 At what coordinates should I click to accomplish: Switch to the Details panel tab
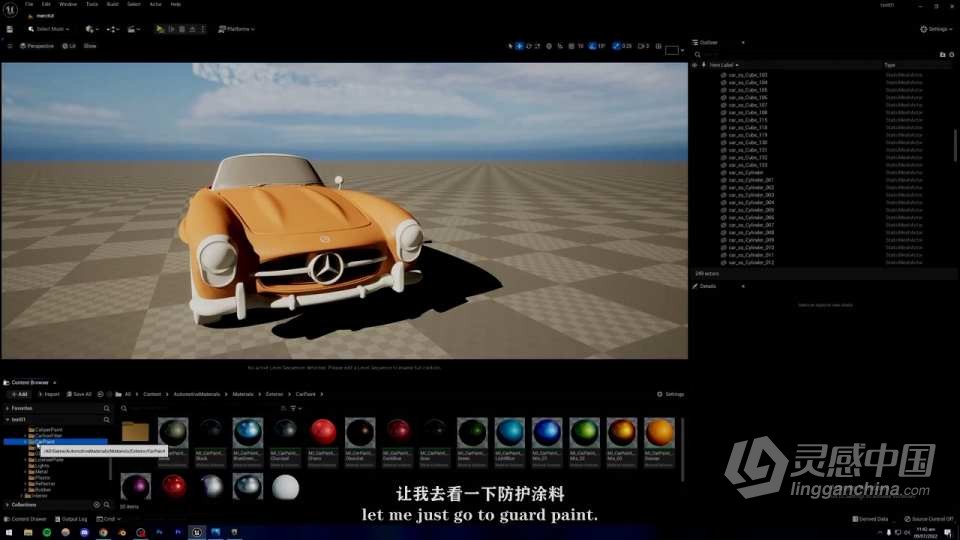pos(708,286)
